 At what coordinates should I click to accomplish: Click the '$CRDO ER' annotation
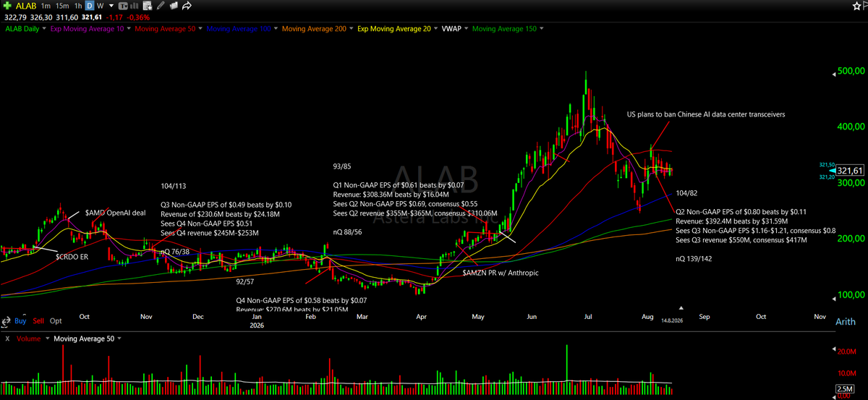(x=72, y=255)
